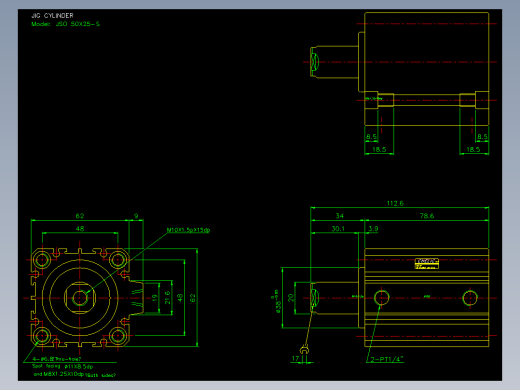The height and width of the screenshot is (390, 520).
Task: Select the right 18.5 dimension in top view
Action: point(473,149)
